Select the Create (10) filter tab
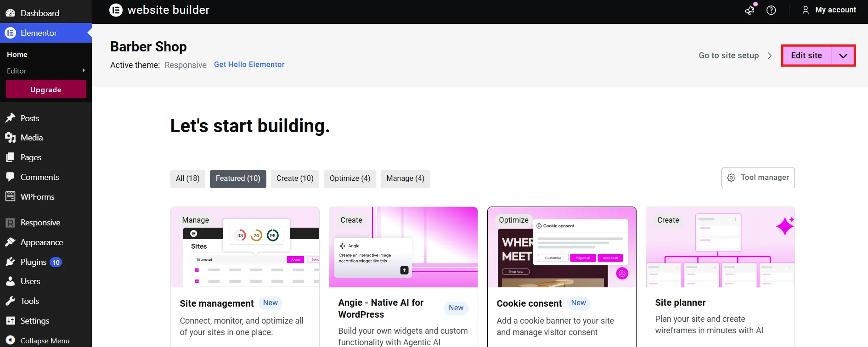Screen dimensions: 868x347 point(295,179)
